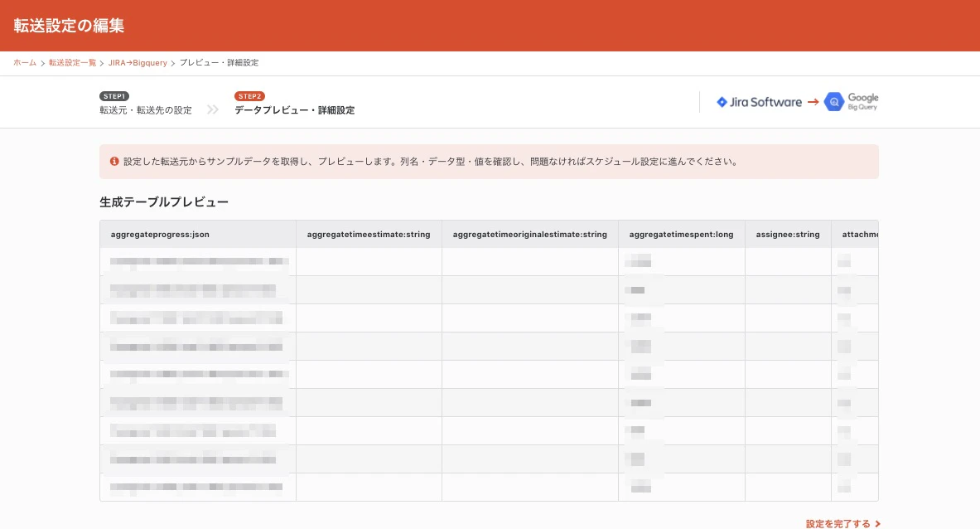Click the notice text about sample data preview
The image size is (980, 529).
point(432,162)
